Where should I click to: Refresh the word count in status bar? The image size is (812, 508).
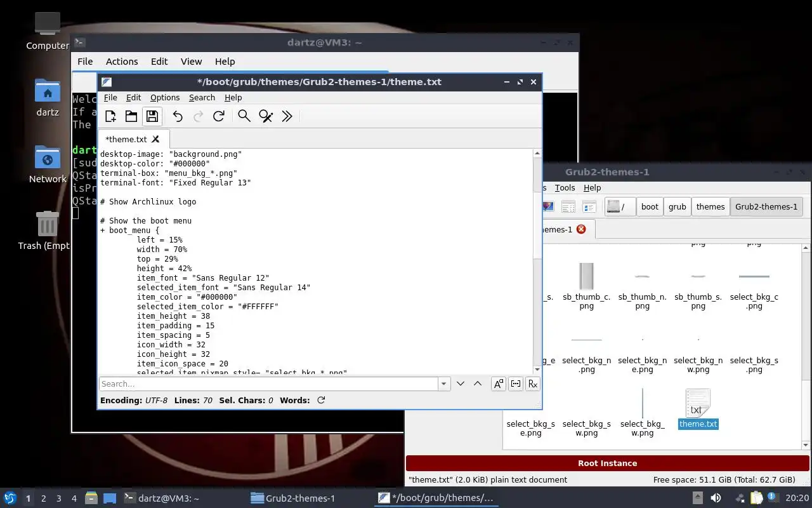tap(321, 400)
